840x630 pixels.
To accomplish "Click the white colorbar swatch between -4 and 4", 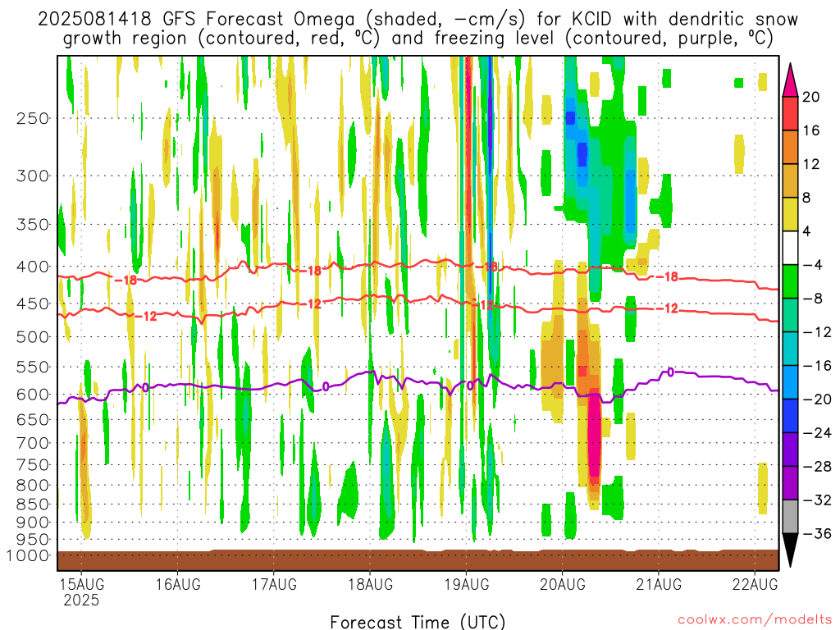I will pos(790,248).
